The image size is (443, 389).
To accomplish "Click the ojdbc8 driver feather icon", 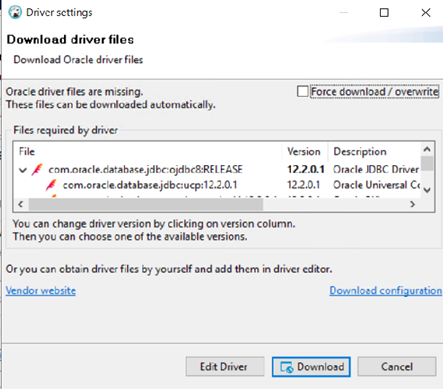I will tap(37, 169).
